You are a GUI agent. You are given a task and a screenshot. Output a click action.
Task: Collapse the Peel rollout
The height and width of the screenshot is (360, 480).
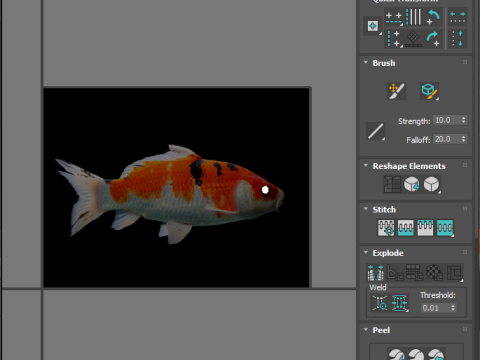[366, 330]
